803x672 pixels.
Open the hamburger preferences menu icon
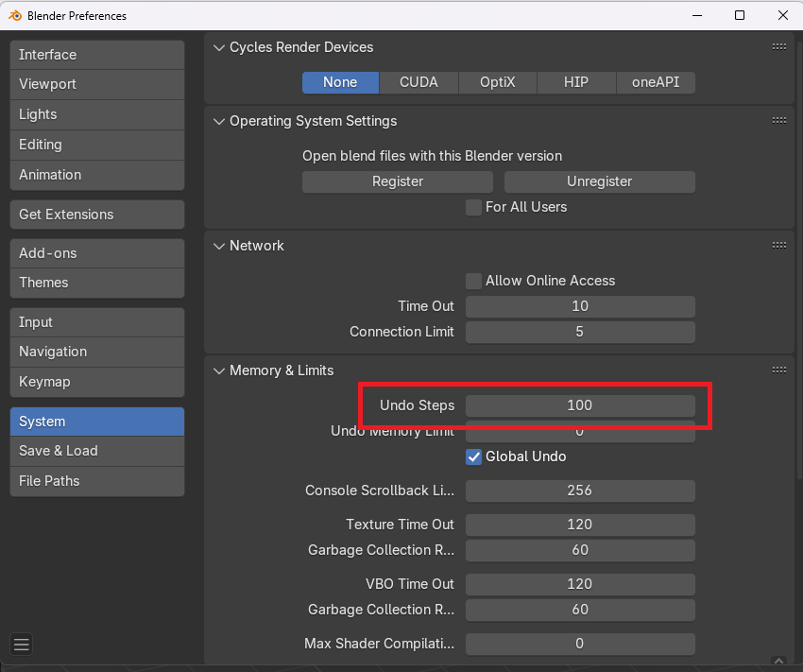click(22, 644)
